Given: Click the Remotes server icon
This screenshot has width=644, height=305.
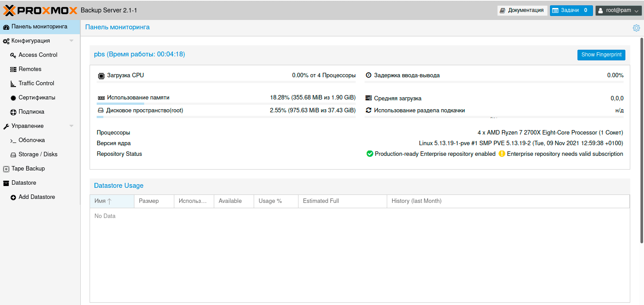Looking at the screenshot, I should (13, 69).
